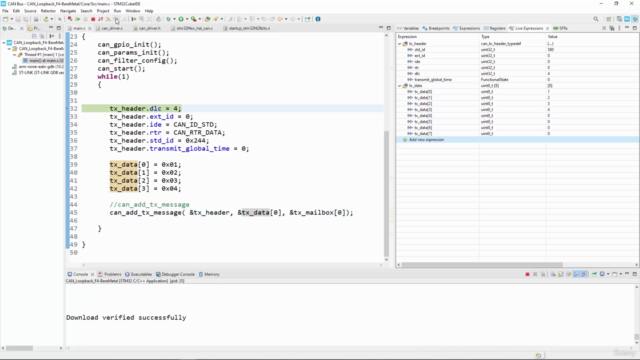Collapse the tx_data expression node
This screenshot has height=360, width=640.
400,86
